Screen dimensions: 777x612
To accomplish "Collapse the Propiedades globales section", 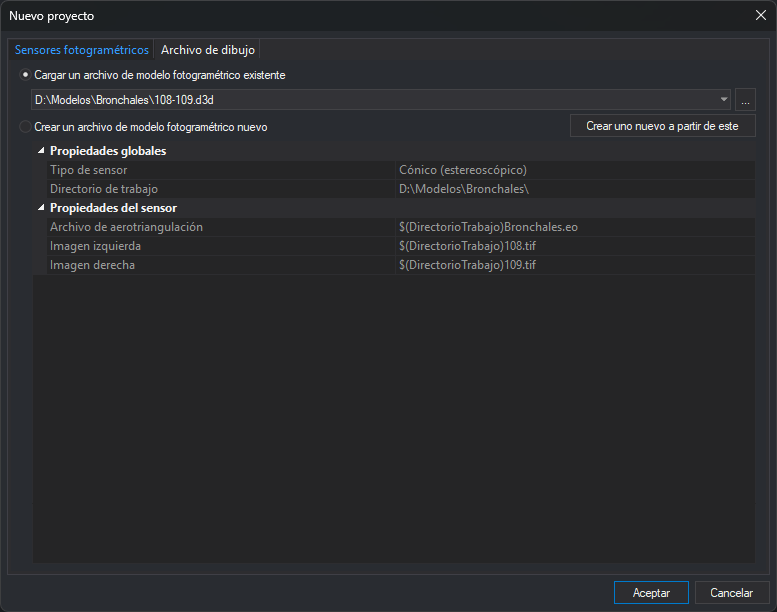I will (41, 151).
